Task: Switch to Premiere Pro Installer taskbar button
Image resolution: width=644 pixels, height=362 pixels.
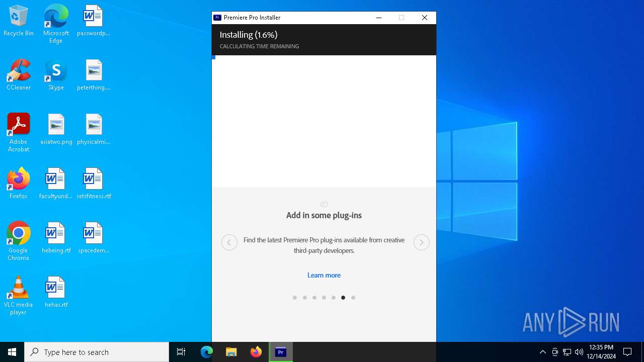Action: [281, 352]
